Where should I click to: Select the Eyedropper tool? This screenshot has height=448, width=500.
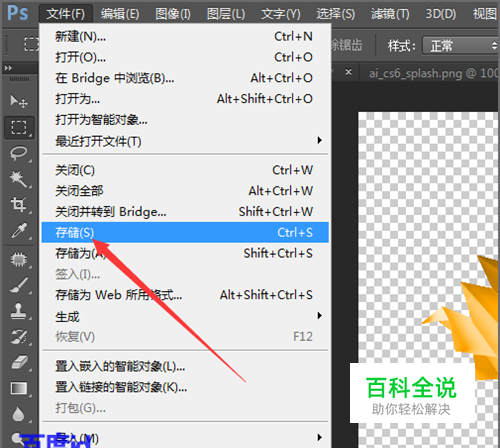pyautogui.click(x=19, y=231)
